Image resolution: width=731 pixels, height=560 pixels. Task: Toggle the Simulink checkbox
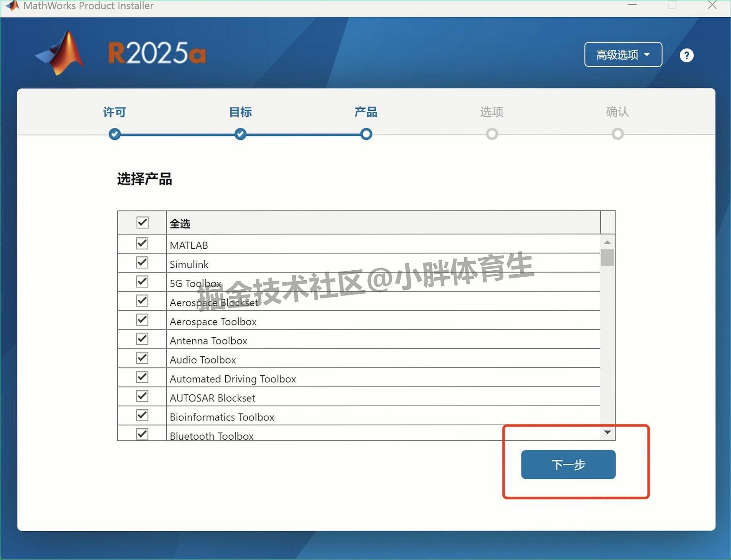(142, 262)
